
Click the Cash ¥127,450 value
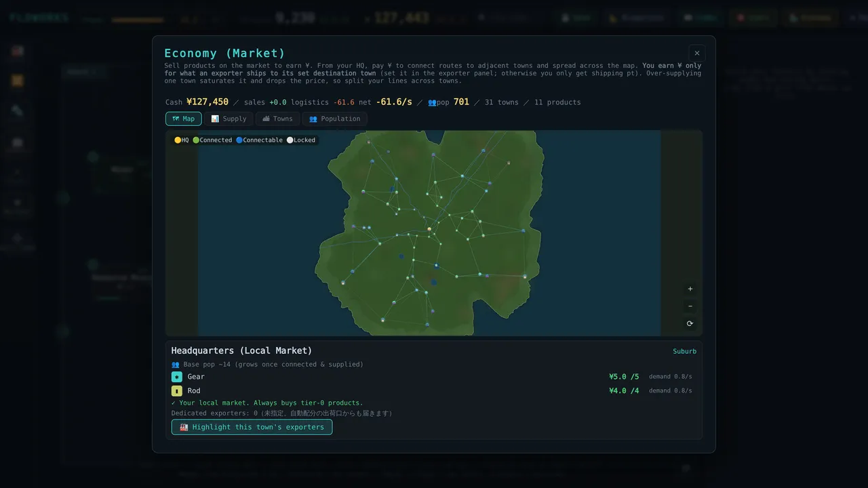208,102
